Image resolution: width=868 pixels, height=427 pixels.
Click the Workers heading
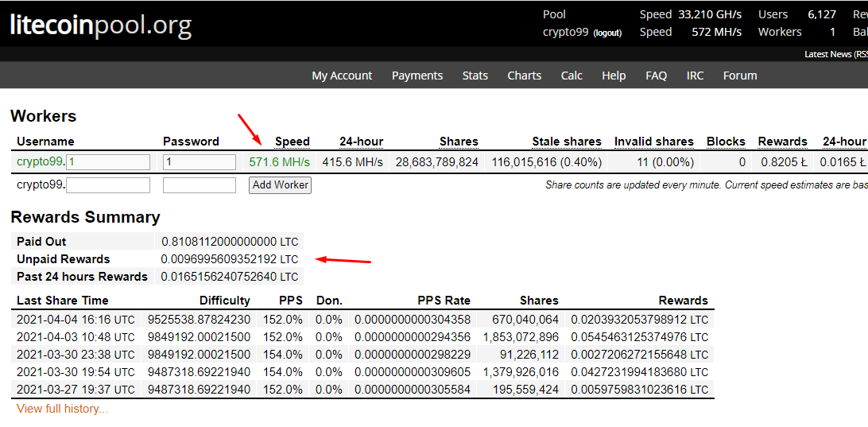(43, 116)
